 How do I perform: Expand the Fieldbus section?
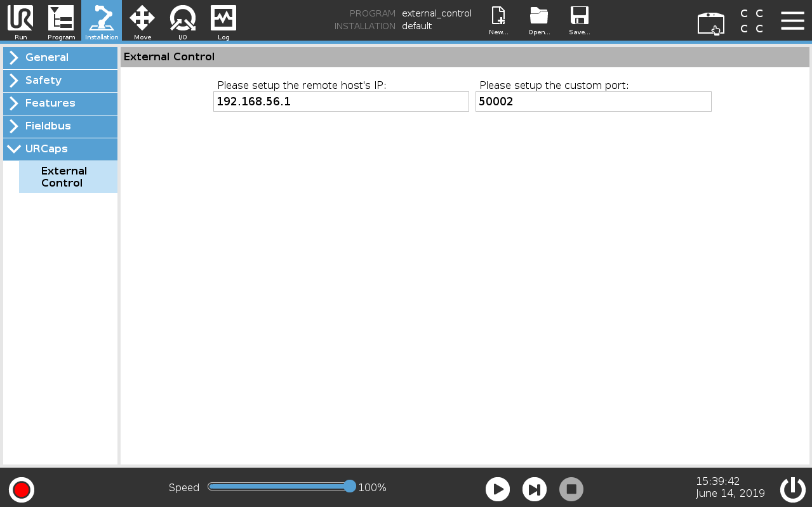[x=60, y=126]
